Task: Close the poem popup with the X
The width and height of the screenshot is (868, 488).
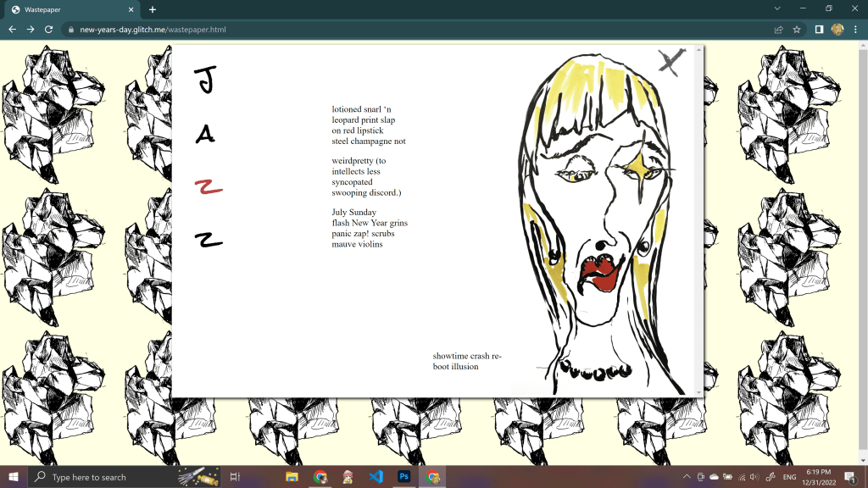Action: click(x=671, y=62)
